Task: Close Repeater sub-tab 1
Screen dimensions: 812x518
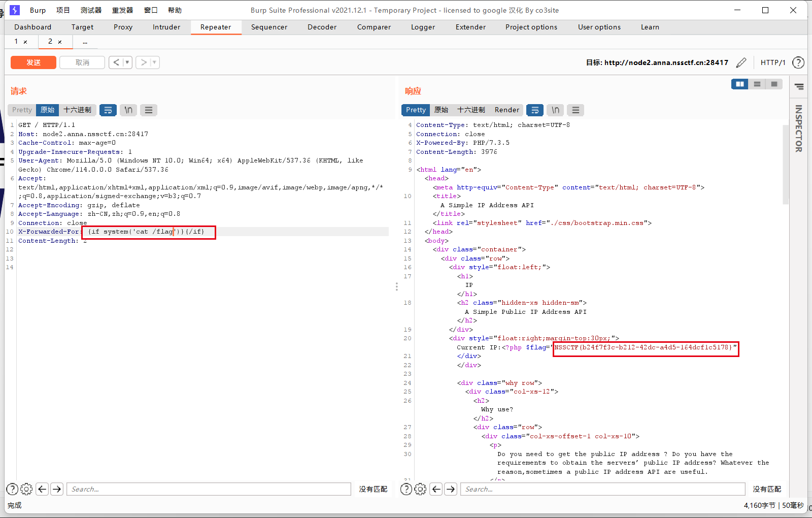Action: tap(25, 42)
